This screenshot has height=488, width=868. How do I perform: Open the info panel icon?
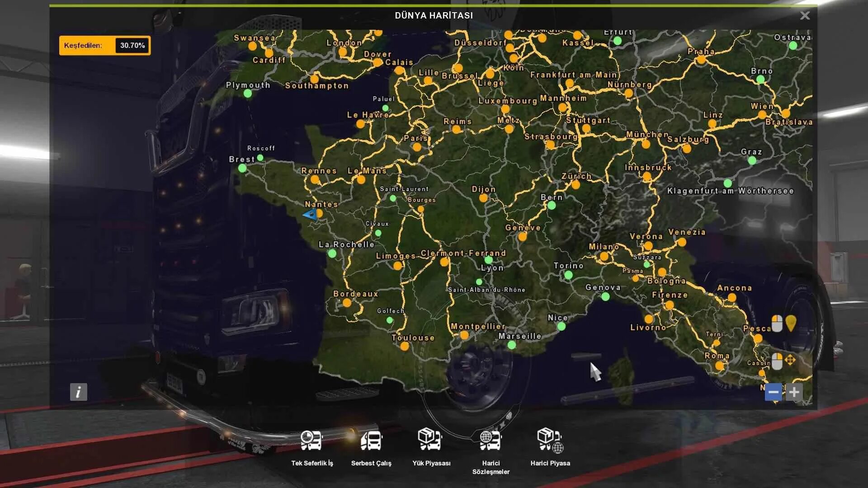[78, 392]
